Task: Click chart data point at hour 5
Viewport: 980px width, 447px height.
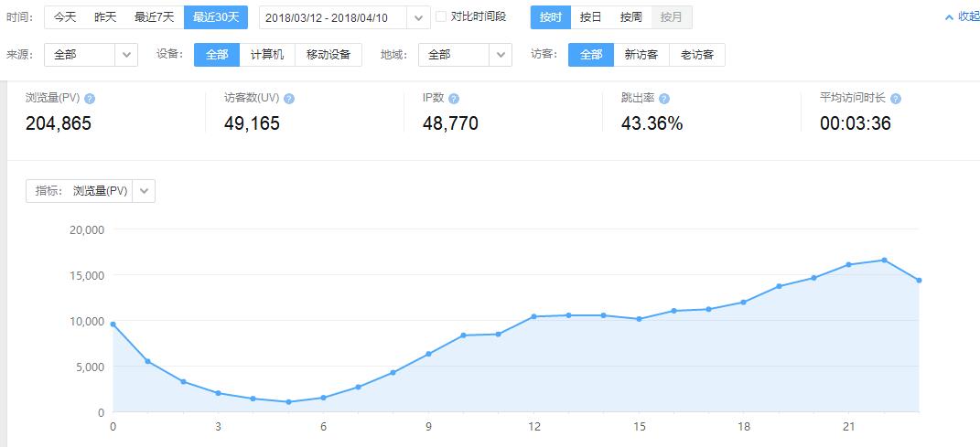Action: coord(288,402)
